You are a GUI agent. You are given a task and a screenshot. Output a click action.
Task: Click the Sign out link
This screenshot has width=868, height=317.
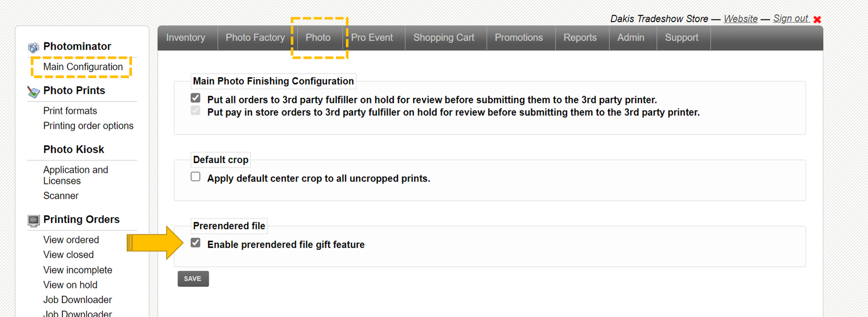click(791, 19)
